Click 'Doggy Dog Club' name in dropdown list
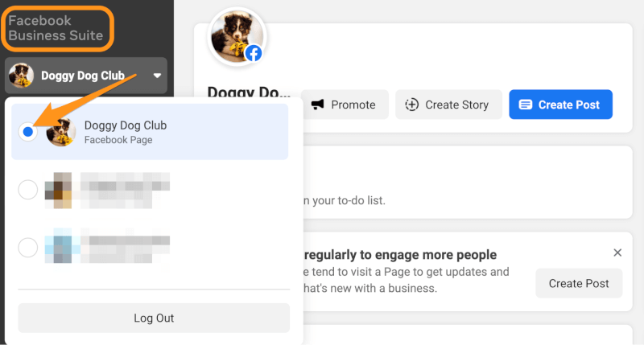644x345 pixels. tap(126, 125)
